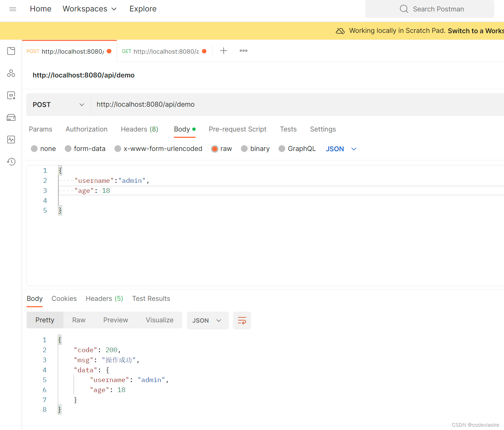Viewport: 504px width, 430px height.
Task: Click the "username":"admin" line in request body
Action: [112, 181]
